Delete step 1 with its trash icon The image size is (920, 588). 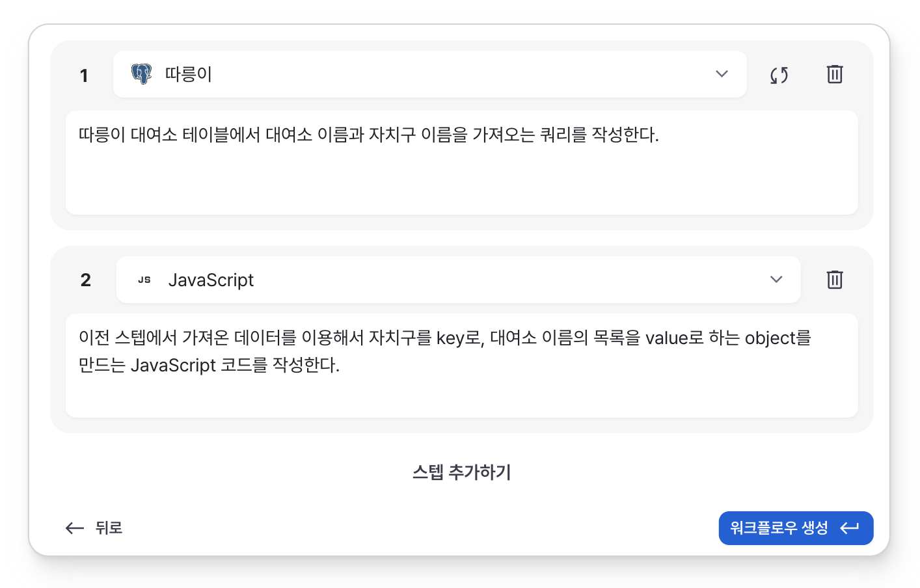pyautogui.click(x=835, y=74)
